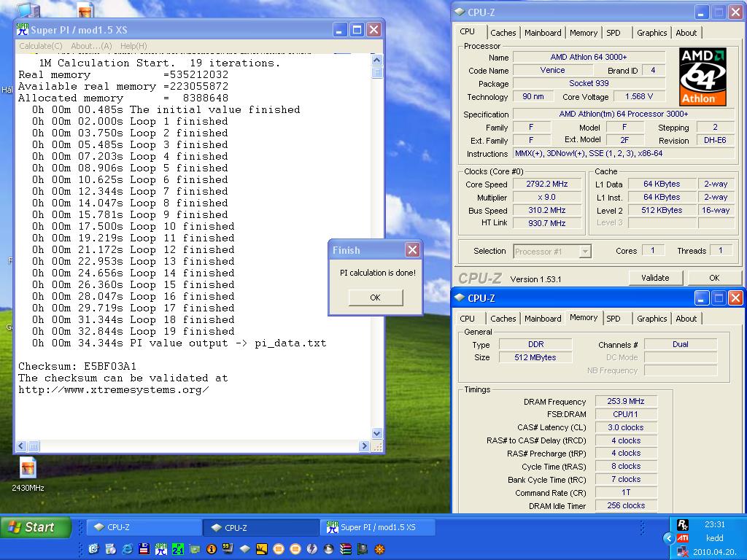The width and height of the screenshot is (747, 560).
Task: Launch CPU-Z diamond icon in quick launch
Action: point(245,549)
